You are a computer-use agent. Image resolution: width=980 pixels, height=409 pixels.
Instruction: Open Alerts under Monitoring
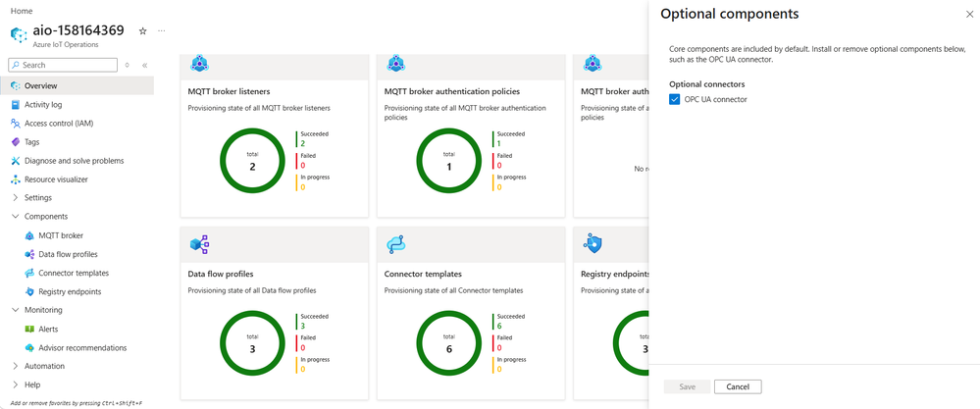point(48,330)
